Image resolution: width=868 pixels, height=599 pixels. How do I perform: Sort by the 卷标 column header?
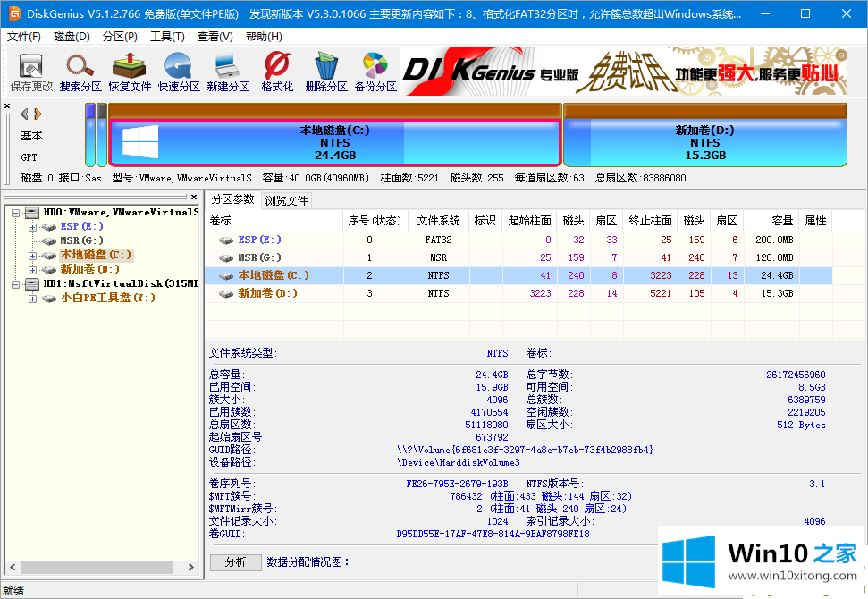click(x=274, y=220)
